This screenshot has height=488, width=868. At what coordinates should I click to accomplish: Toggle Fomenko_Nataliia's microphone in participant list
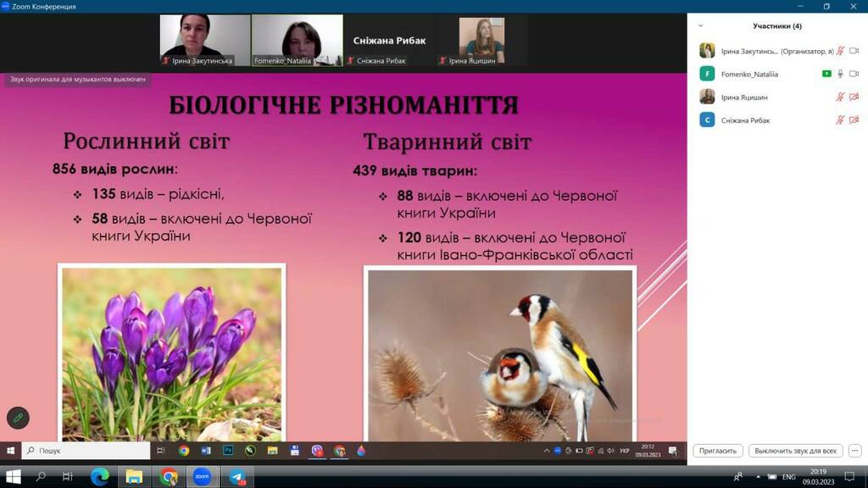pos(840,75)
